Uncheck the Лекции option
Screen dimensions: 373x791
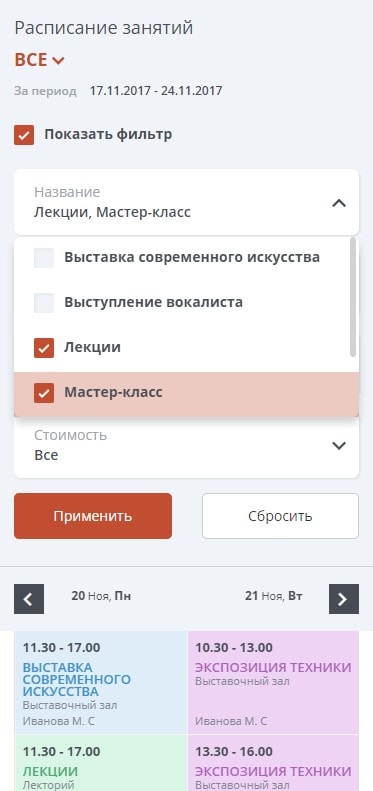[x=44, y=348]
